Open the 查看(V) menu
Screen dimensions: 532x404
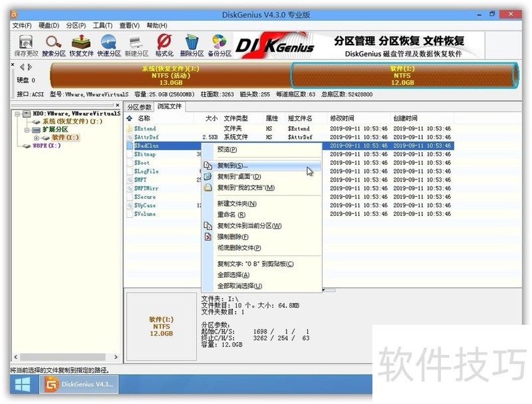tap(130, 25)
